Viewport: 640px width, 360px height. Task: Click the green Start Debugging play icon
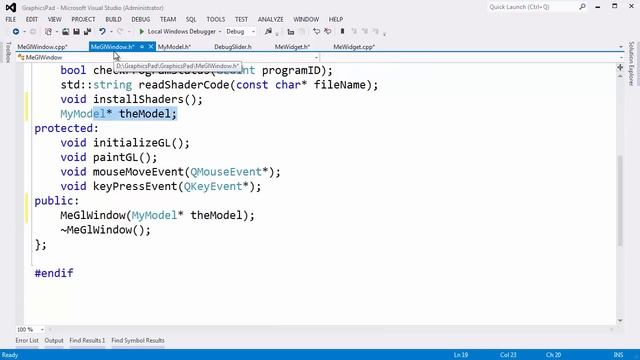tap(142, 31)
